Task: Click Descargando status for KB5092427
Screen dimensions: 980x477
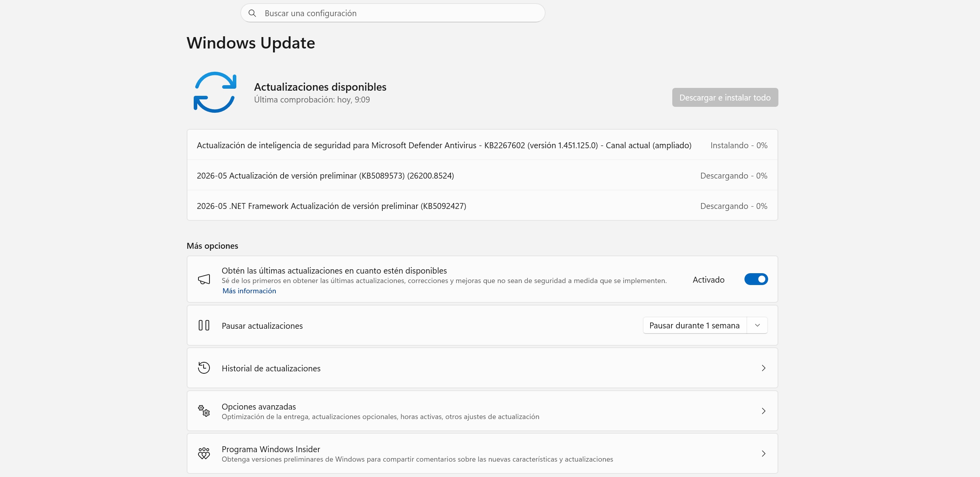Action: (x=734, y=206)
